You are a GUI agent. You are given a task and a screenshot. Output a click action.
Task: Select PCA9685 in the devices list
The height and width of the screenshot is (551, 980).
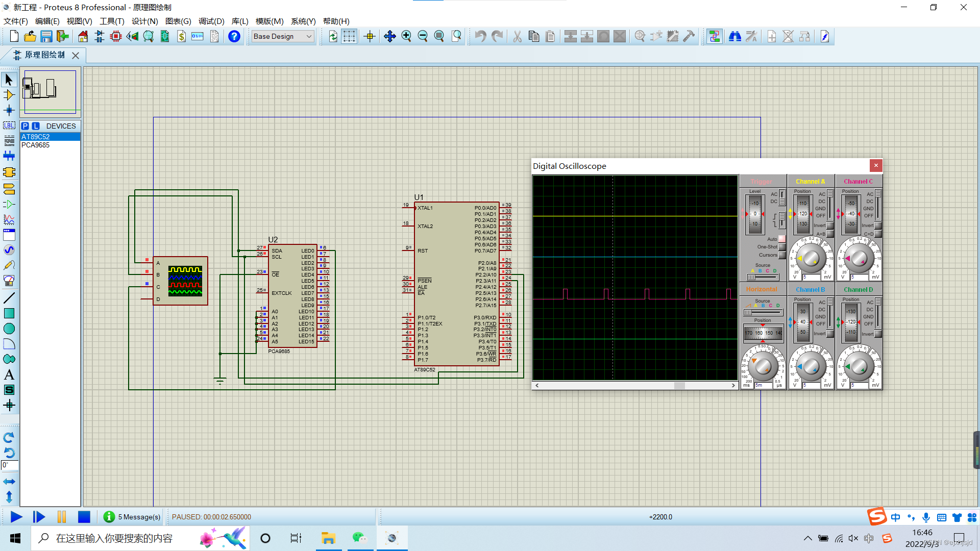36,145
